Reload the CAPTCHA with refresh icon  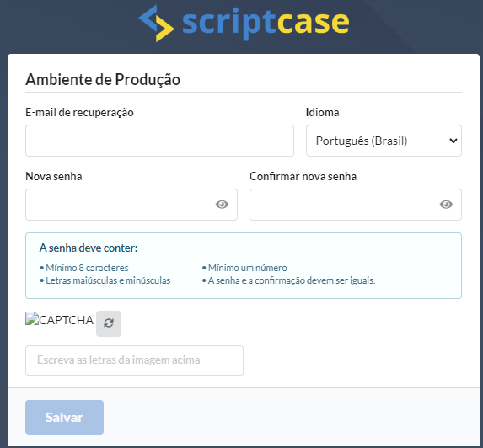109,323
